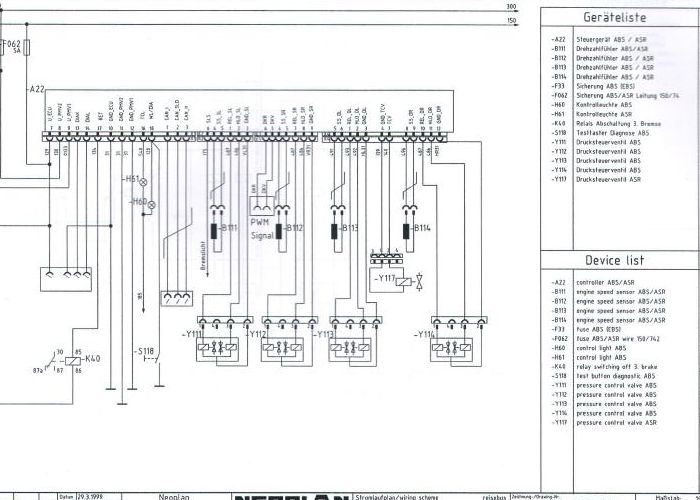Screen dimensions: 700x500
Task: Select the B113 speed sensor symbol
Action: click(x=334, y=231)
